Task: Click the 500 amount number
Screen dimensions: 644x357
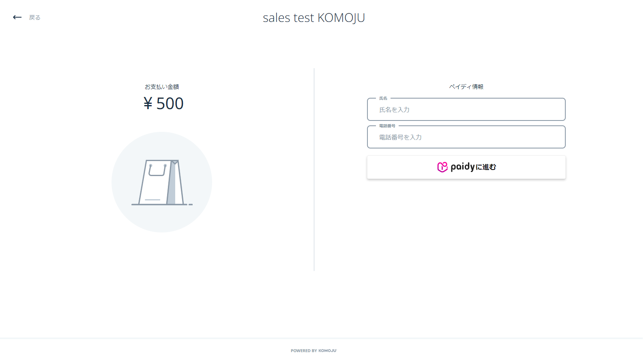Action: (170, 104)
